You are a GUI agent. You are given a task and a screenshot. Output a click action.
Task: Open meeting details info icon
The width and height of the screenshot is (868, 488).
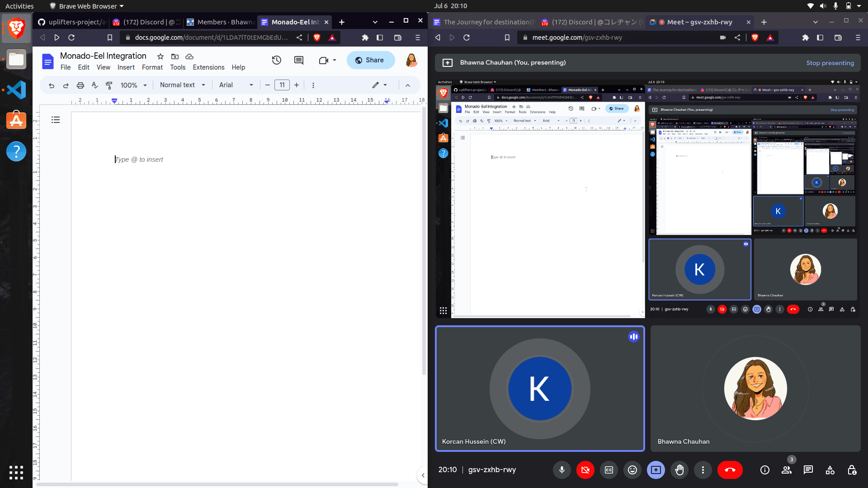coord(765,470)
